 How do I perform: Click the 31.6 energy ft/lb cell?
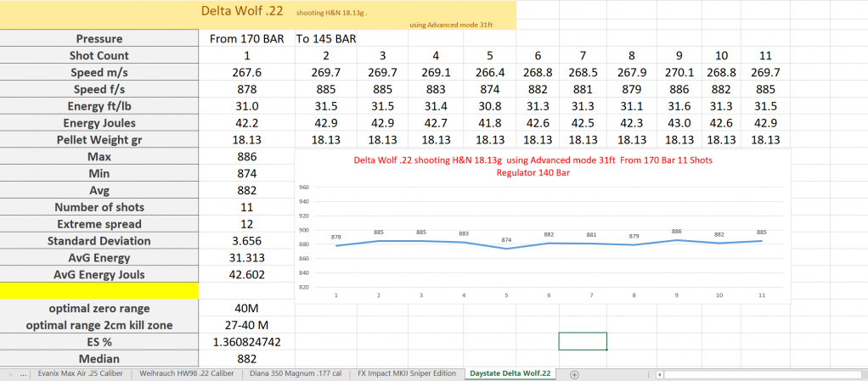coord(679,106)
